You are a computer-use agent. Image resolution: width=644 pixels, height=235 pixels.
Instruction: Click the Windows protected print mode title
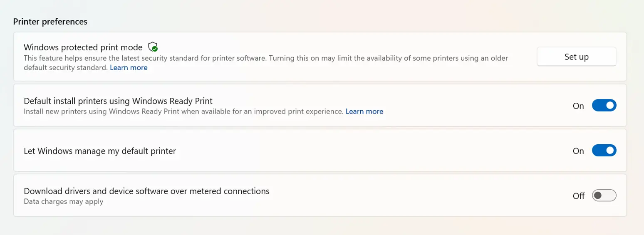point(83,47)
